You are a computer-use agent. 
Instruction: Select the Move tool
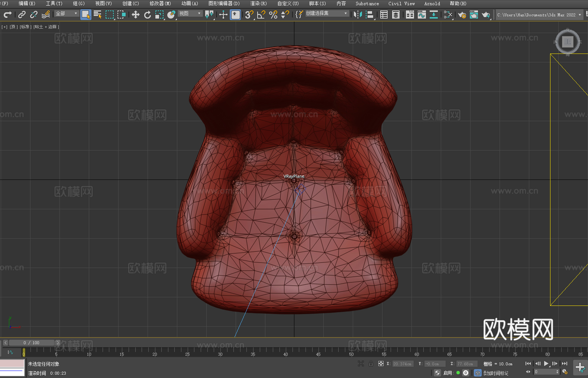click(x=136, y=14)
